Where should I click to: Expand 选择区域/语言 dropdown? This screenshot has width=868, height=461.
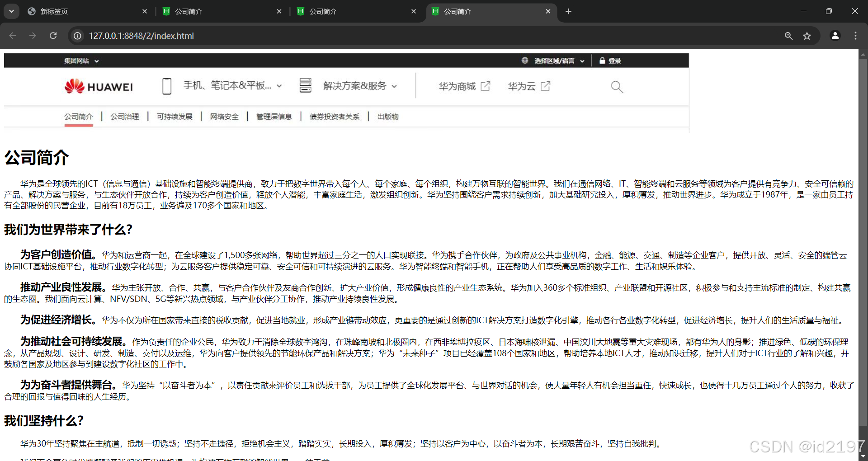click(x=559, y=61)
